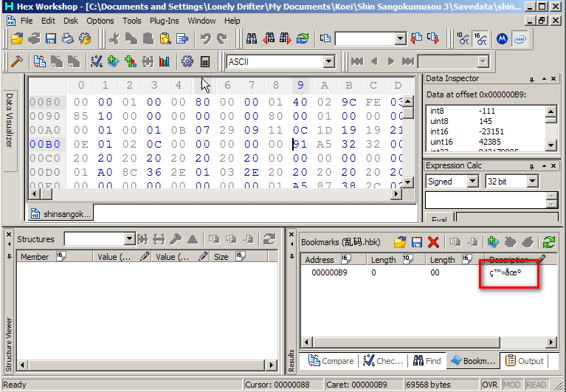This screenshot has height=392, width=566.
Task: Click the Save disk icon in main toolbar
Action: pyautogui.click(x=51, y=38)
